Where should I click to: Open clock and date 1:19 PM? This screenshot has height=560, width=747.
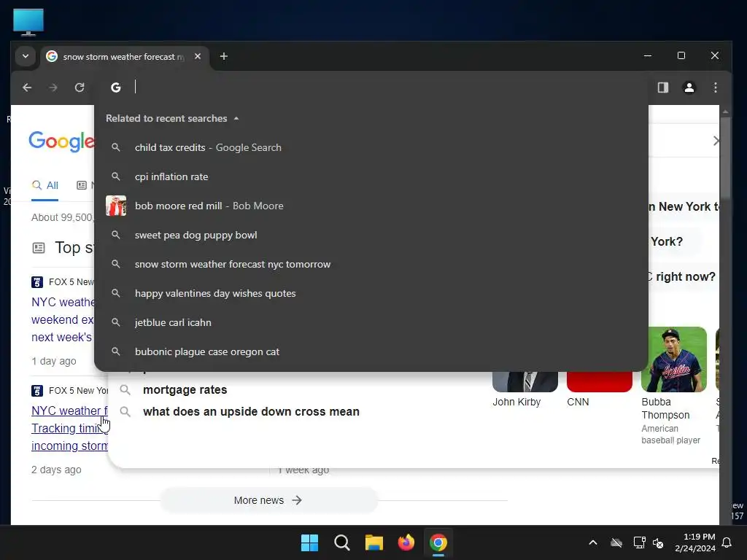[x=695, y=542]
